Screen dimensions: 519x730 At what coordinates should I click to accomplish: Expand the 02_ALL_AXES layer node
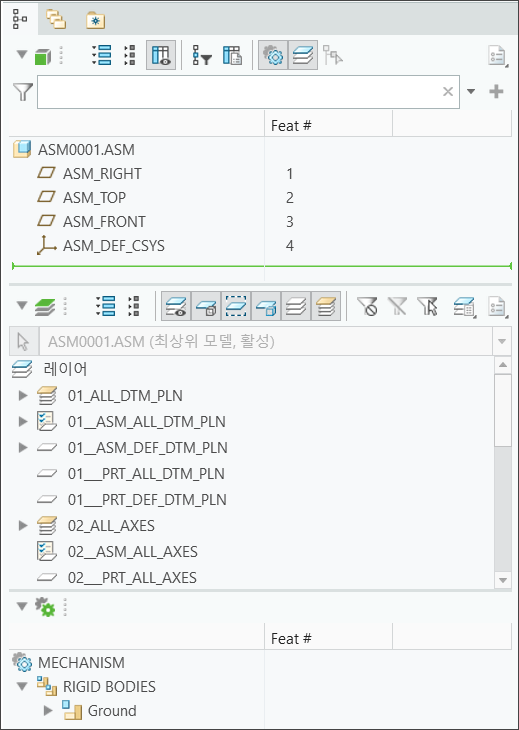[x=22, y=526]
